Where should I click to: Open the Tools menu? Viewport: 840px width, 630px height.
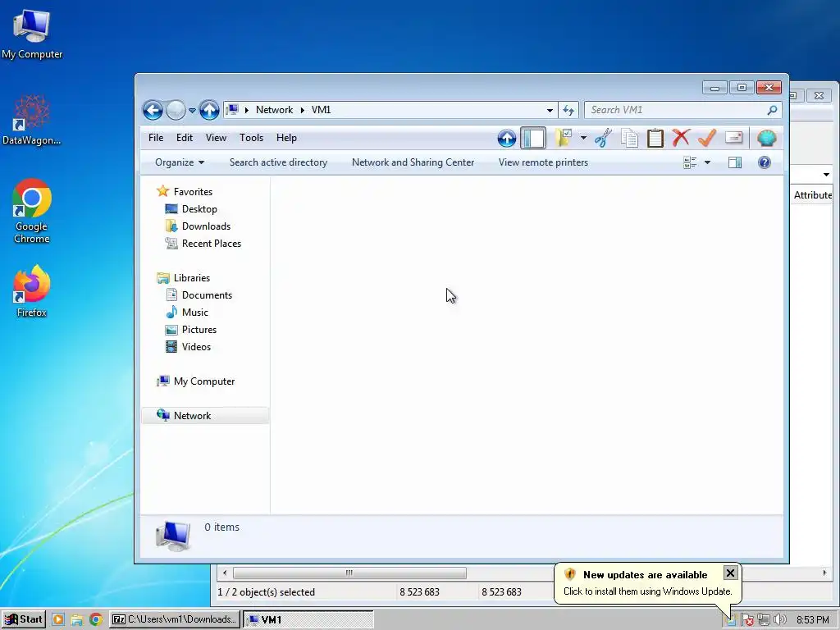click(251, 138)
